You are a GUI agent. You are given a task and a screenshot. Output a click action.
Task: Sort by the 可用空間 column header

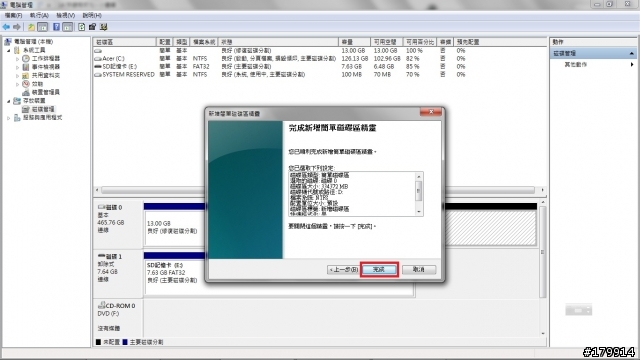click(x=387, y=42)
